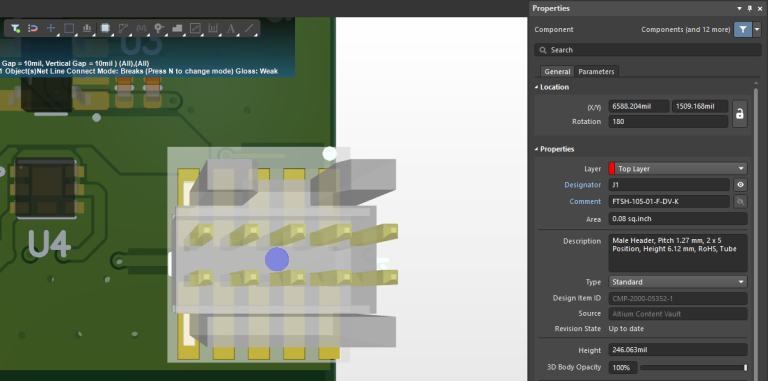Close the Properties panel
The width and height of the screenshot is (768, 381).
(x=760, y=8)
